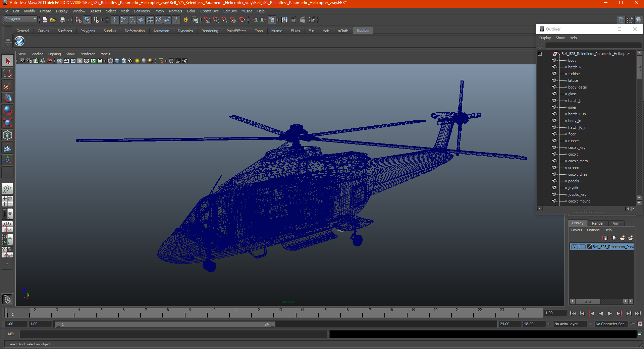Toggle textured display checker icon
The image size is (644, 349).
[x=130, y=61]
